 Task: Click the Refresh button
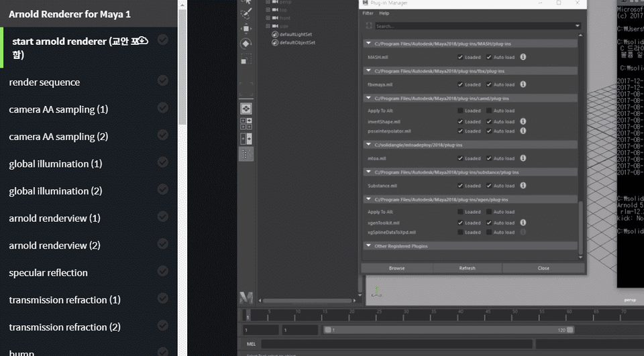[468, 268]
